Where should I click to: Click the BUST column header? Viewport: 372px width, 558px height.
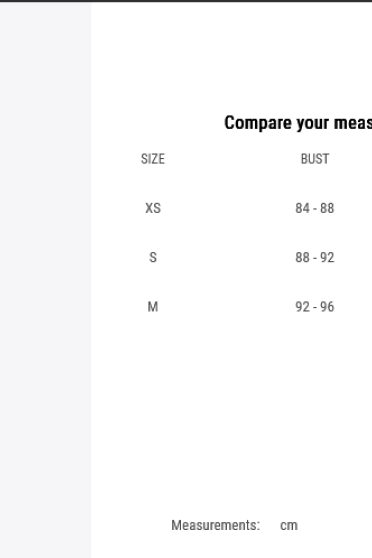pos(315,159)
